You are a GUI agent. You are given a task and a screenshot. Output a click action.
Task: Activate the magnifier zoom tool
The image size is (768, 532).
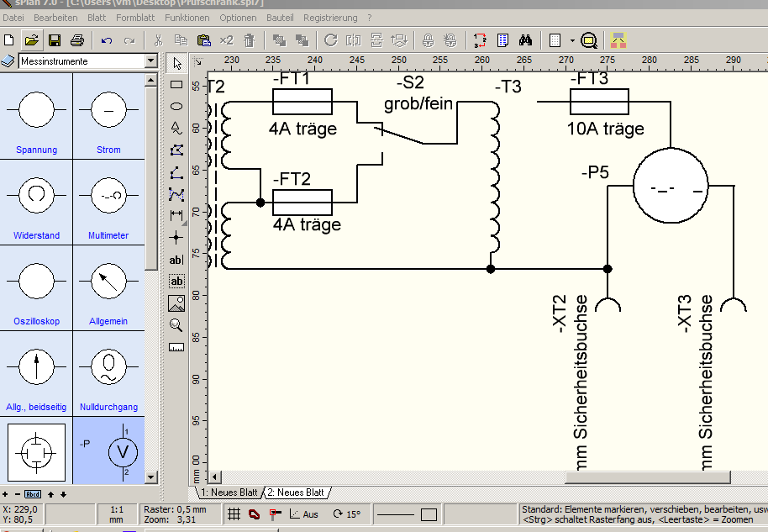[176, 324]
